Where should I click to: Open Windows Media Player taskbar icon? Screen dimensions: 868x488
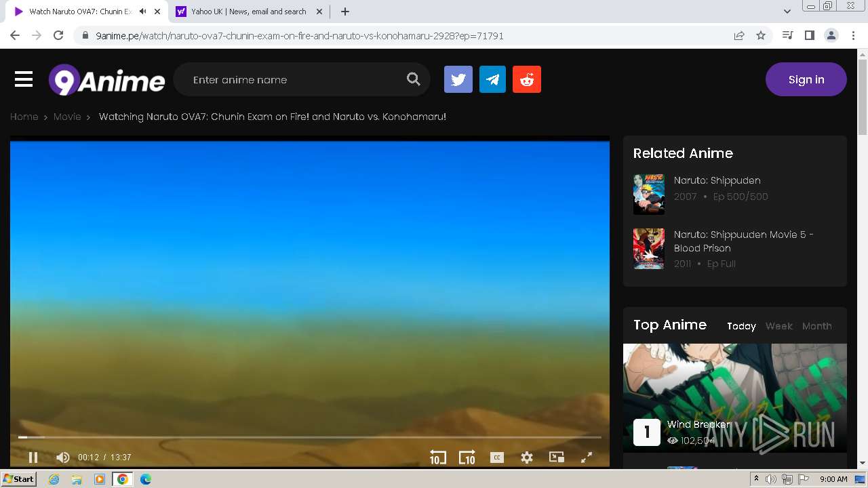pyautogui.click(x=100, y=479)
